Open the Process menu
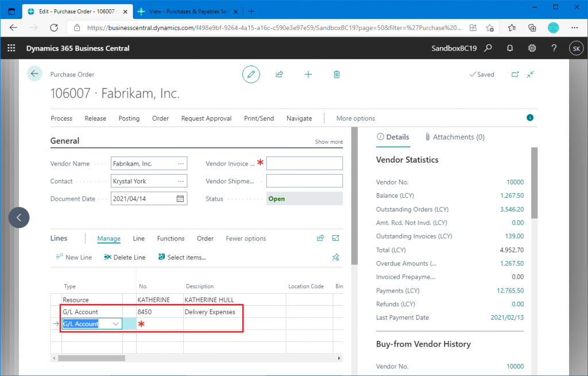Viewport: 588px width, 376px height. [x=61, y=118]
